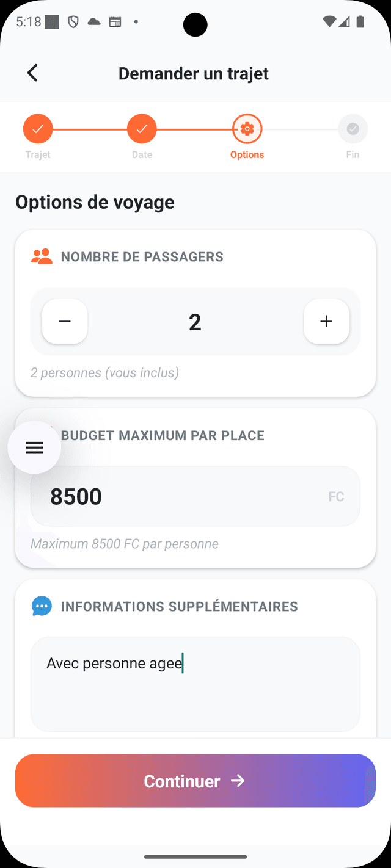
Task: Increase passenger count with the plus button
Action: coord(326,321)
